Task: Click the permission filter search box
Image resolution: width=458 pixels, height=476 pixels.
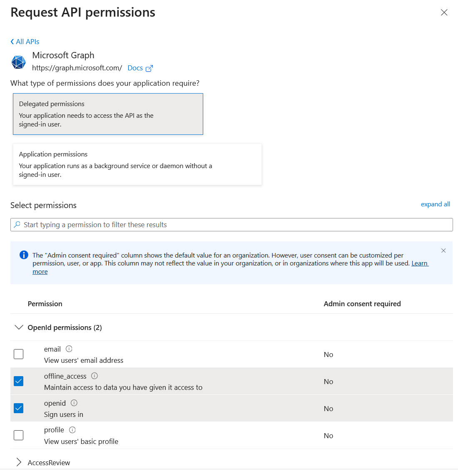Action: tap(231, 225)
